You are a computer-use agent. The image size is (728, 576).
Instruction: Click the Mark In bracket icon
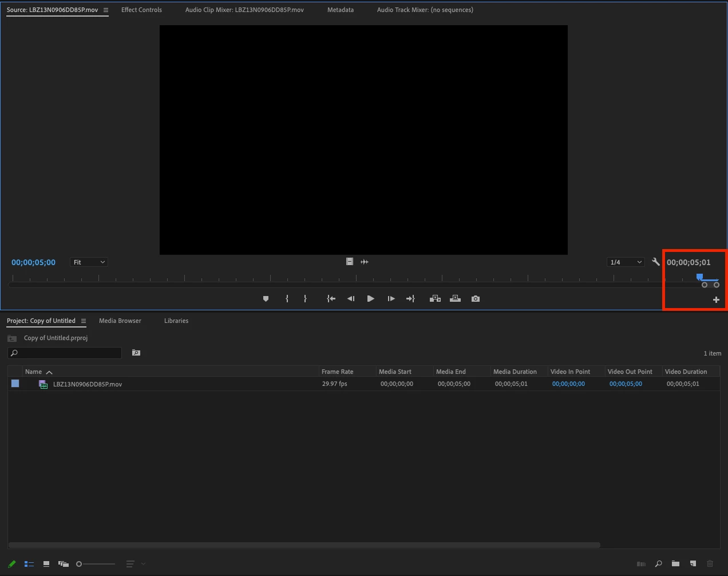(x=287, y=299)
